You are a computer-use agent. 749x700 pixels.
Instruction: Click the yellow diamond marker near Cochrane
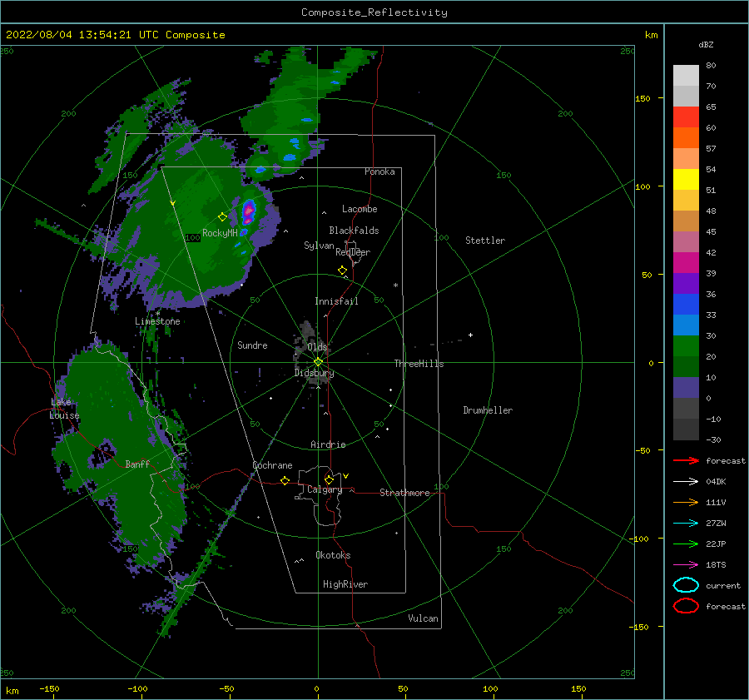coord(285,480)
